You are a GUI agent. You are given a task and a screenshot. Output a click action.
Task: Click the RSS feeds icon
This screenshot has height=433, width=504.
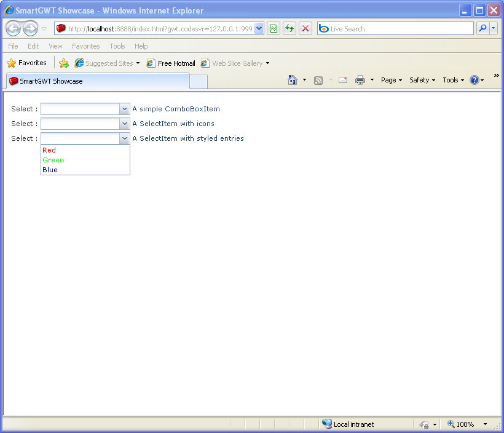[318, 80]
